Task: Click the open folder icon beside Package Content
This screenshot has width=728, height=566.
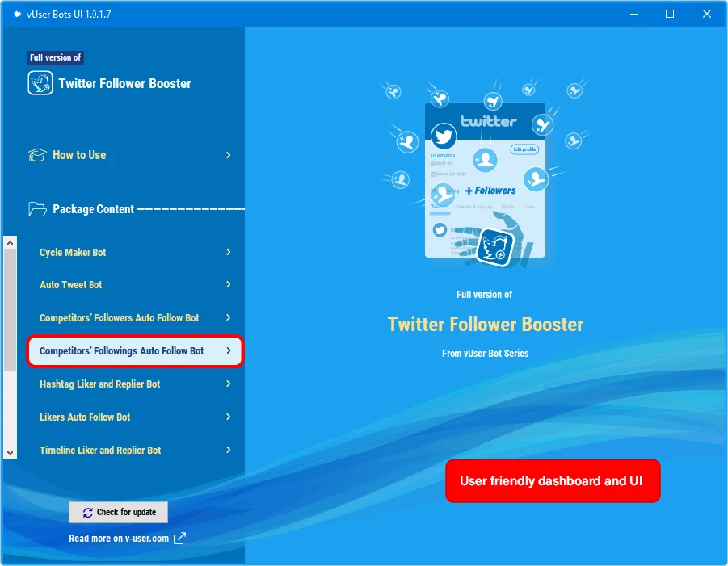Action: [x=37, y=209]
